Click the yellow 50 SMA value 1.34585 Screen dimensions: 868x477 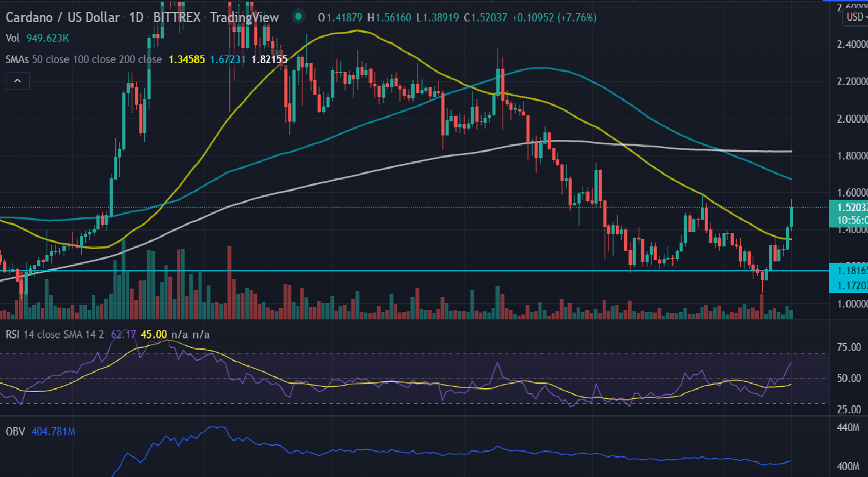tap(188, 59)
